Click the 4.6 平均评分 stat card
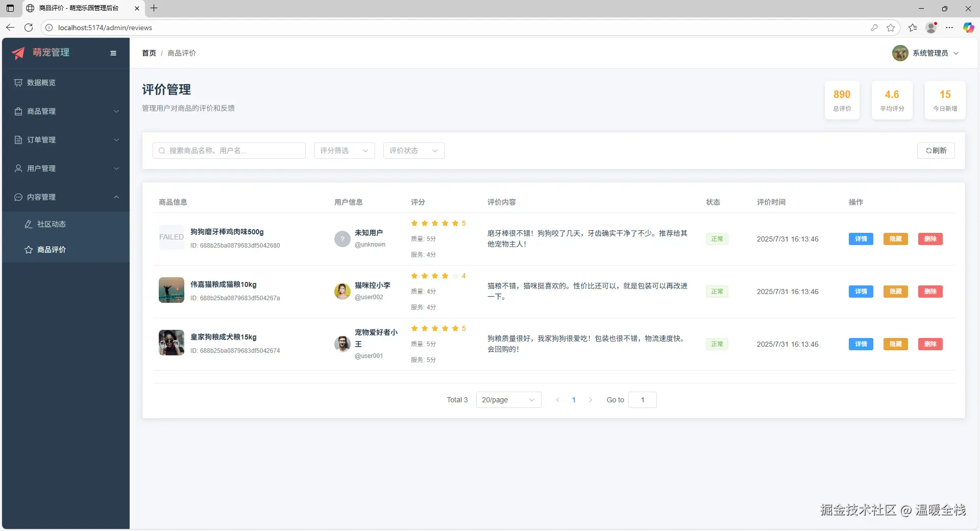This screenshot has height=531, width=980. (892, 101)
